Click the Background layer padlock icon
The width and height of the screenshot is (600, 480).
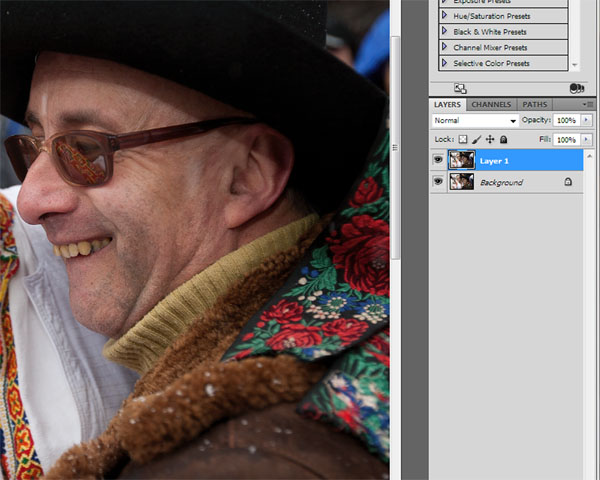tap(568, 183)
